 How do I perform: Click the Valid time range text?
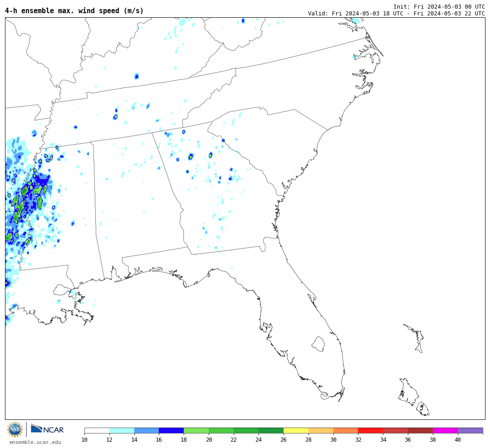[x=397, y=13]
